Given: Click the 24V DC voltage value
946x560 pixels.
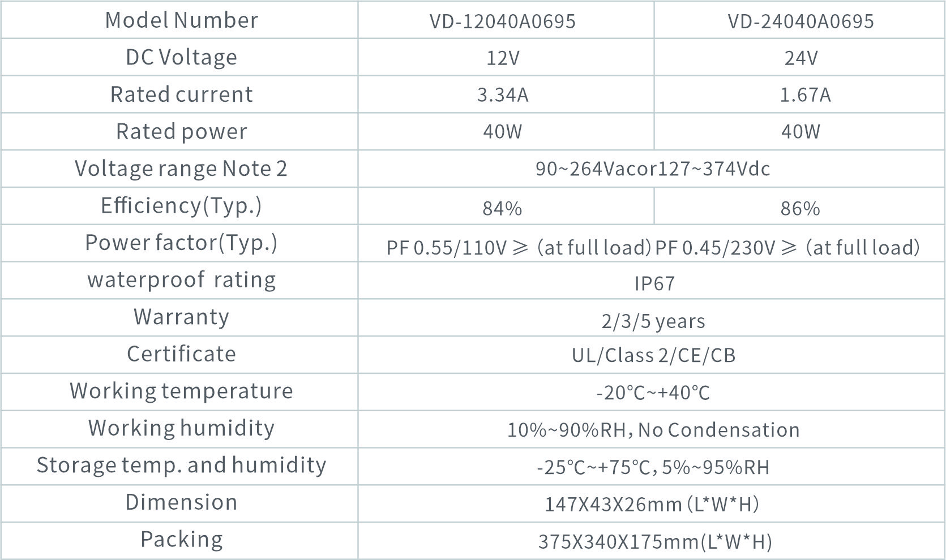Looking at the screenshot, I should click(x=801, y=58).
